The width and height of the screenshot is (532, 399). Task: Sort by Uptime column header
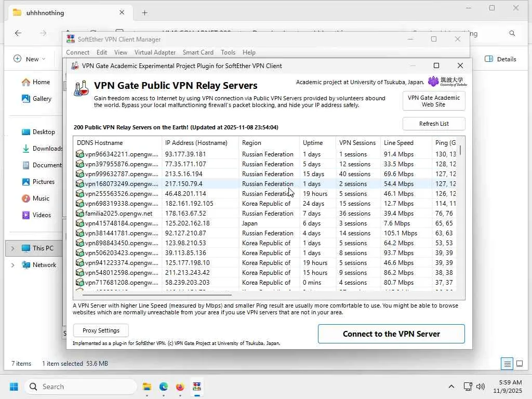click(x=317, y=143)
